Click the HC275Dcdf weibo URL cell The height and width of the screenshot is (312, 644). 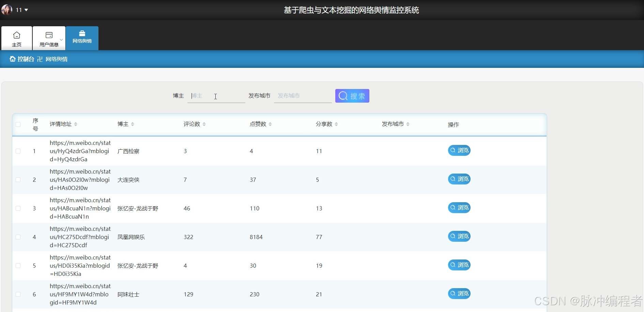[x=80, y=237]
